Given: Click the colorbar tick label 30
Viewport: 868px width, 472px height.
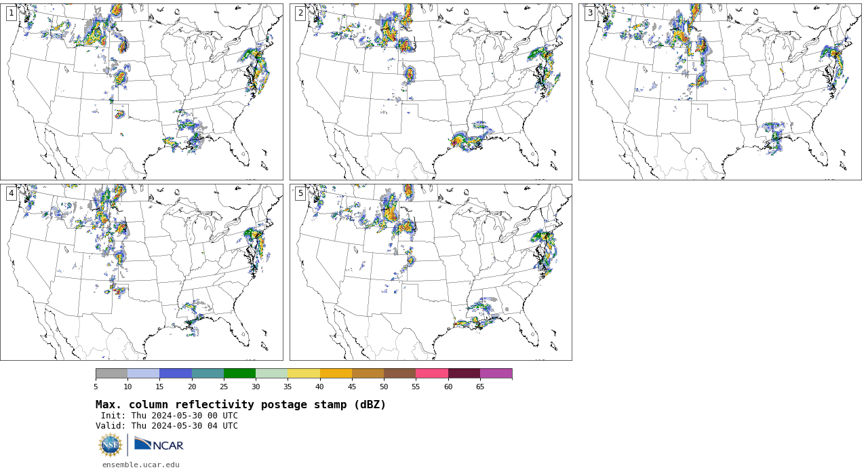Looking at the screenshot, I should pyautogui.click(x=256, y=387).
